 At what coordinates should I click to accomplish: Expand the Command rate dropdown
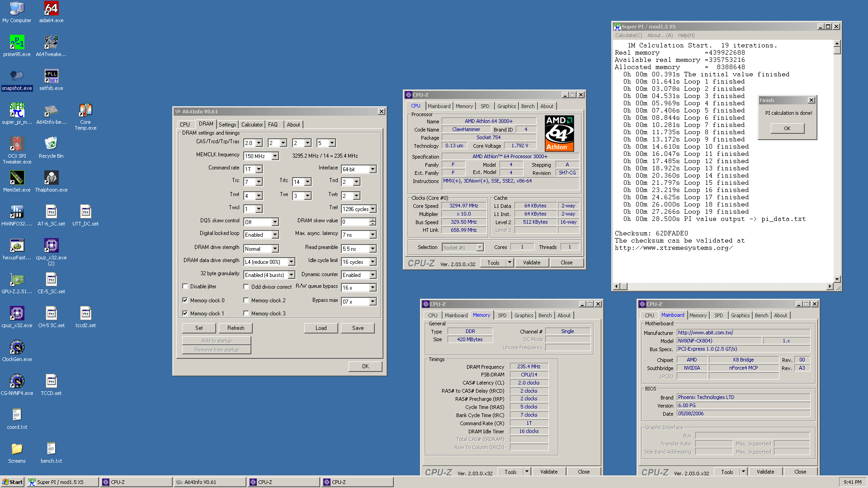click(x=259, y=169)
